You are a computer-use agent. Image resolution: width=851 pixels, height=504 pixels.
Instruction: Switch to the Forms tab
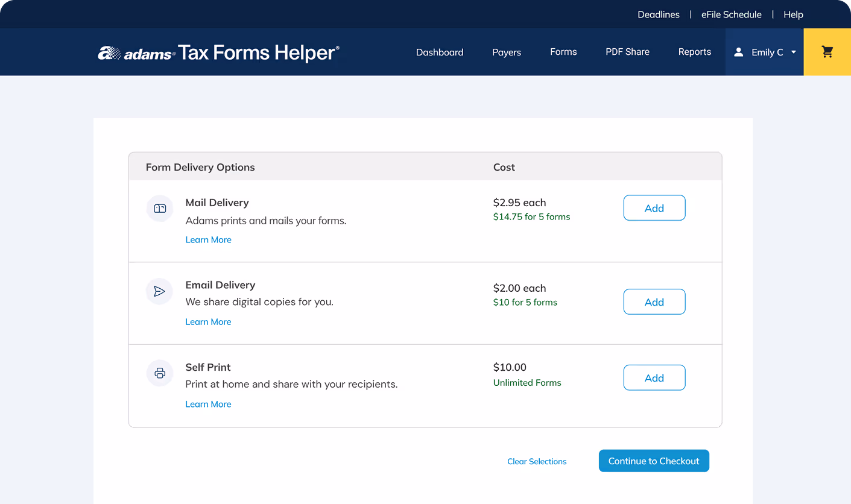[563, 52]
